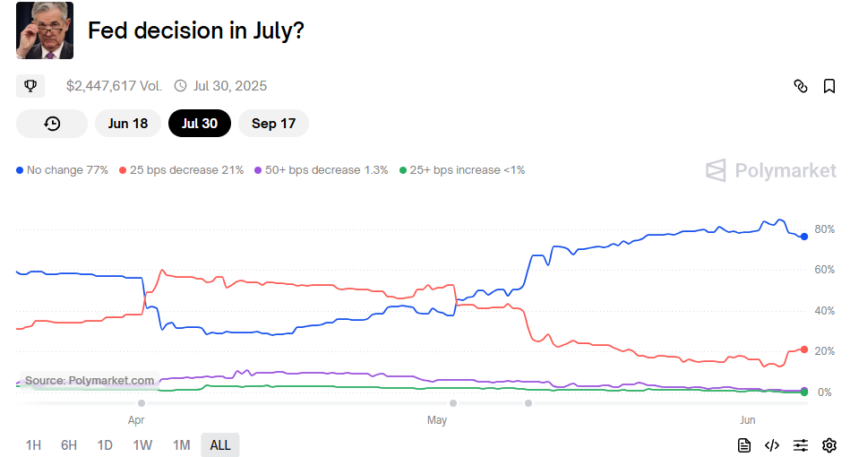Switch chart range to 1H

34,446
